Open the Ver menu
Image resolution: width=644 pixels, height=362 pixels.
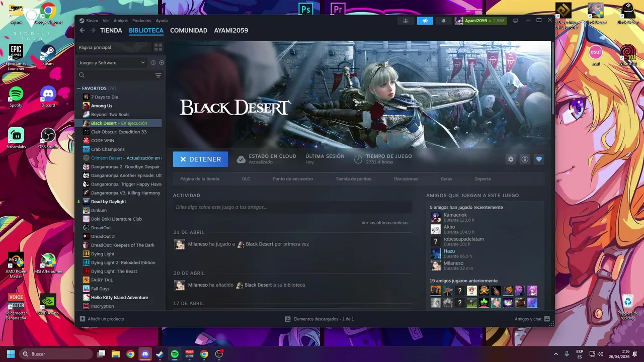[x=106, y=21]
